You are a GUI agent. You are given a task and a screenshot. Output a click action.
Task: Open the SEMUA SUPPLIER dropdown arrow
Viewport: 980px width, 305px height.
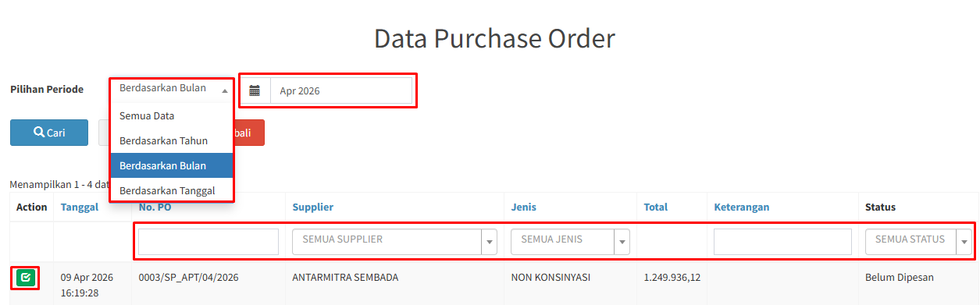[490, 242]
